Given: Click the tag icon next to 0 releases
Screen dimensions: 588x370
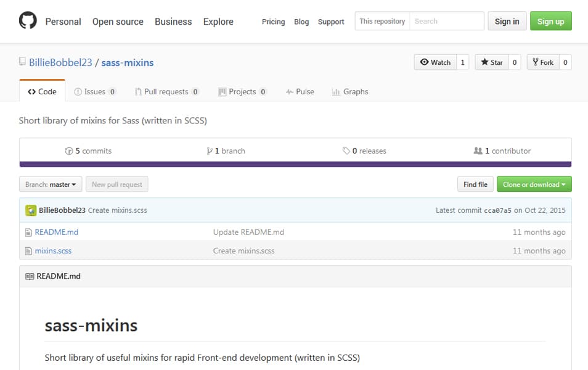Looking at the screenshot, I should (346, 151).
